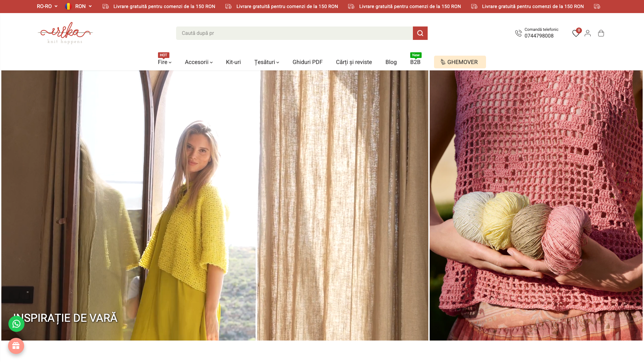Open the Ghiduri PDF menu item
Image resolution: width=644 pixels, height=362 pixels.
(x=308, y=62)
